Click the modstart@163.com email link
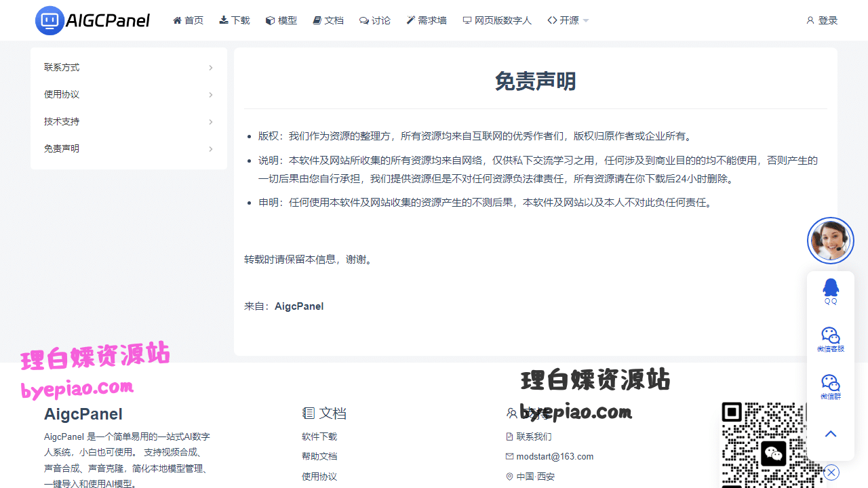The height and width of the screenshot is (488, 868). tap(550, 456)
